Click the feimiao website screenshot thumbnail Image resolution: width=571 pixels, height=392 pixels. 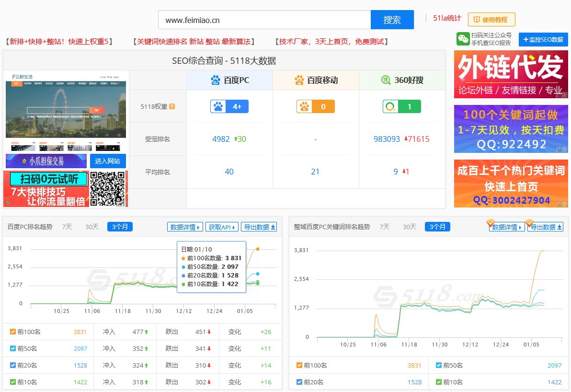pos(66,111)
